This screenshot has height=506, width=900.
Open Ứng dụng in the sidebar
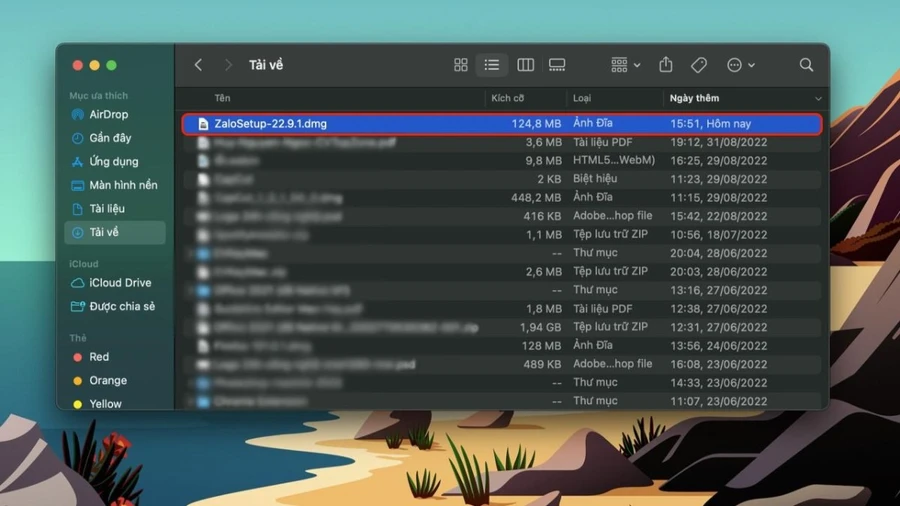pyautogui.click(x=115, y=161)
